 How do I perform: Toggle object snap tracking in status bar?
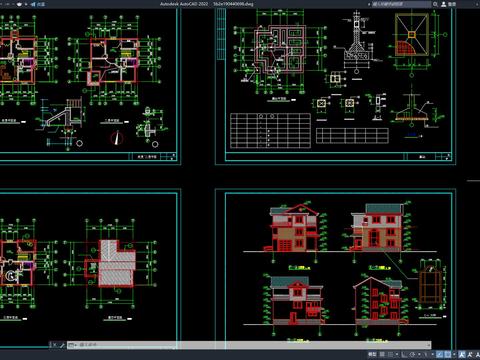click(440, 354)
